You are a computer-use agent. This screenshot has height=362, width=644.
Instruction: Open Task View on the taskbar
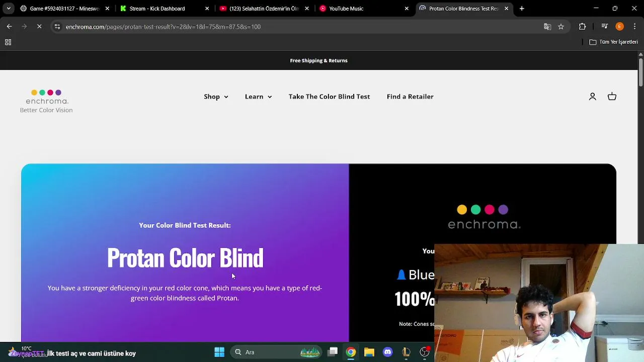pos(333,352)
